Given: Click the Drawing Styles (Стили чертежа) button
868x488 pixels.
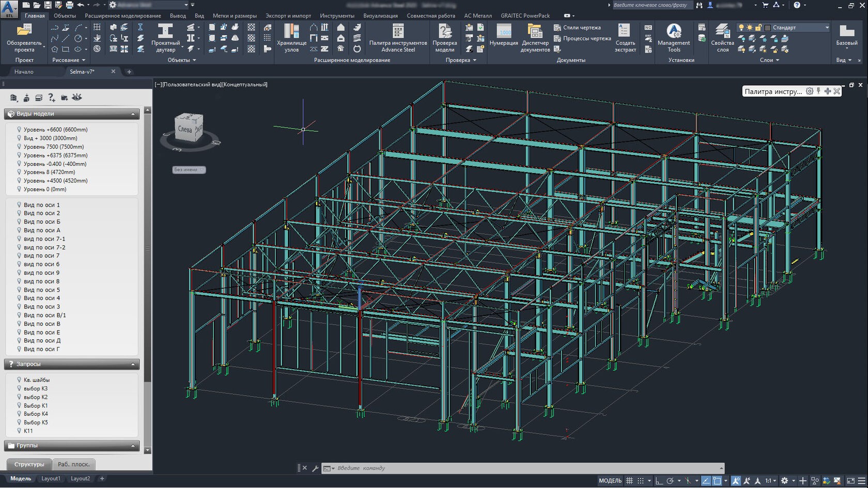Looking at the screenshot, I should pos(578,27).
